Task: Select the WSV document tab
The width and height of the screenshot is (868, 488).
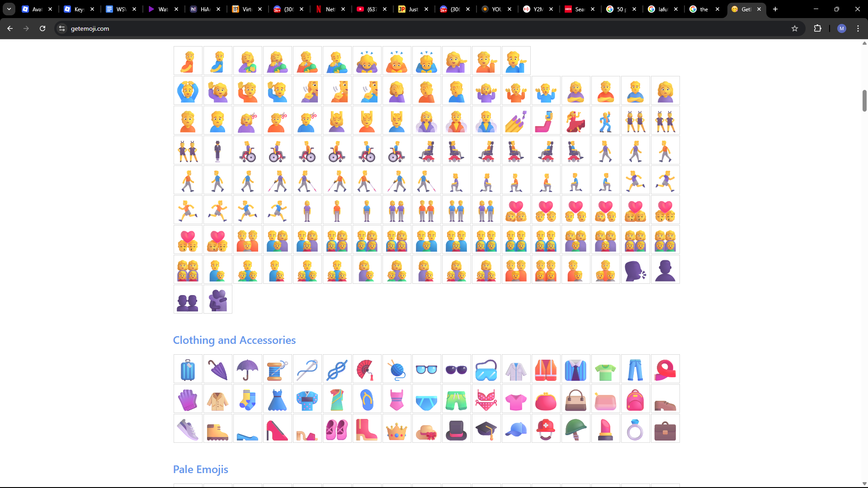Action: (x=122, y=9)
